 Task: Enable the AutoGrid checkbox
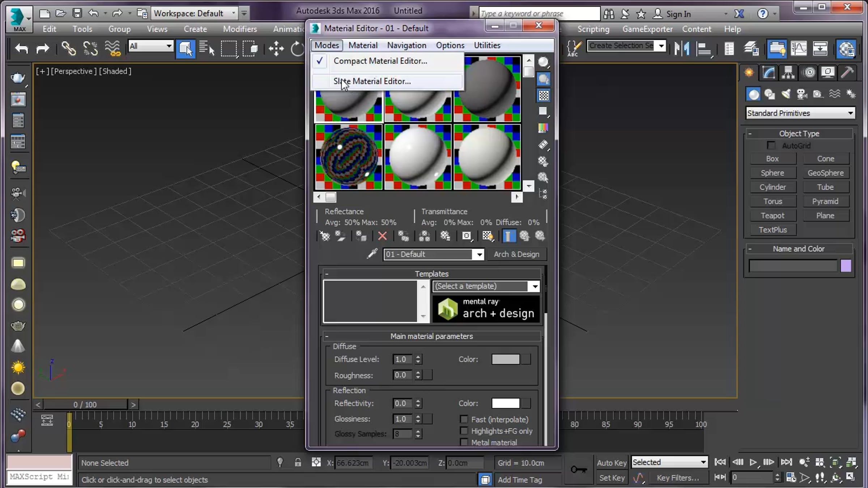point(771,145)
